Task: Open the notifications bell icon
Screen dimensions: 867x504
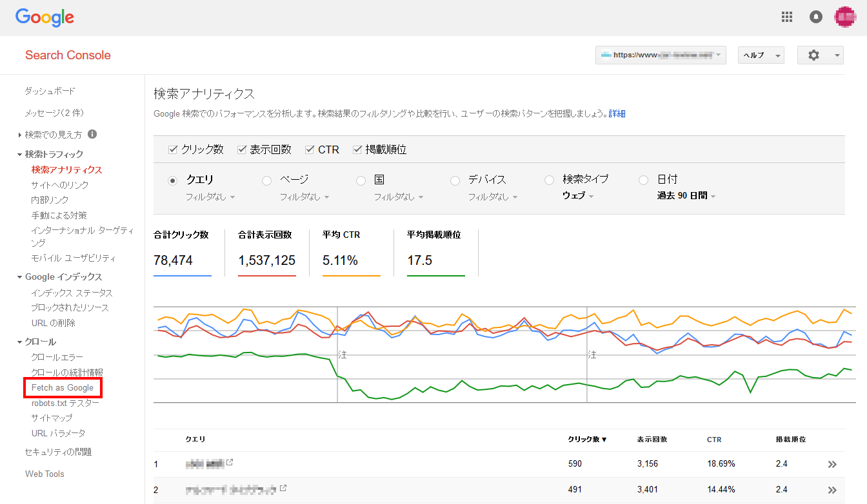Action: coord(816,17)
